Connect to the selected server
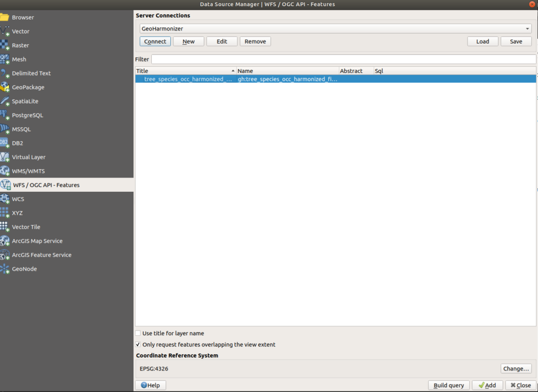 pos(155,41)
